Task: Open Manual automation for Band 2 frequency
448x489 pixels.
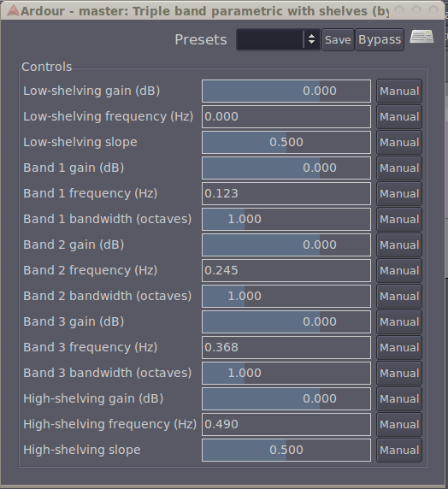Action: (x=399, y=270)
